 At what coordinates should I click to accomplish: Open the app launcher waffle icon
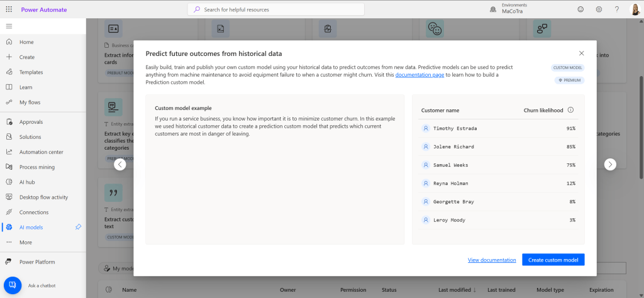point(9,9)
